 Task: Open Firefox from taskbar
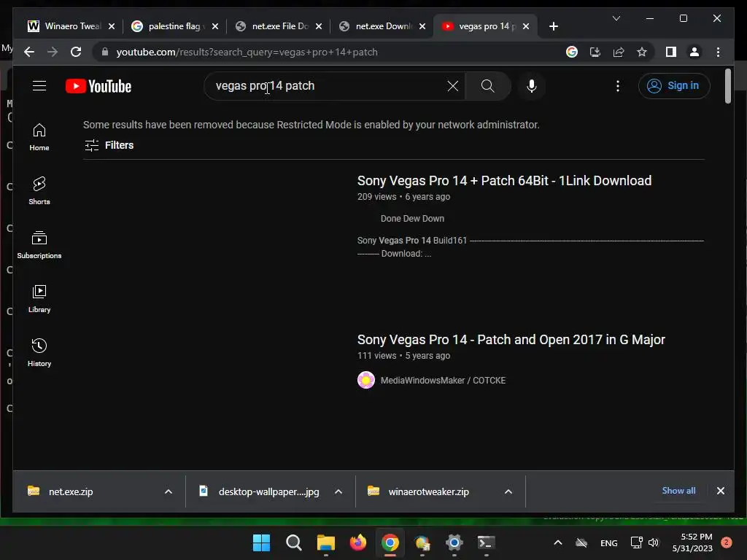357,542
